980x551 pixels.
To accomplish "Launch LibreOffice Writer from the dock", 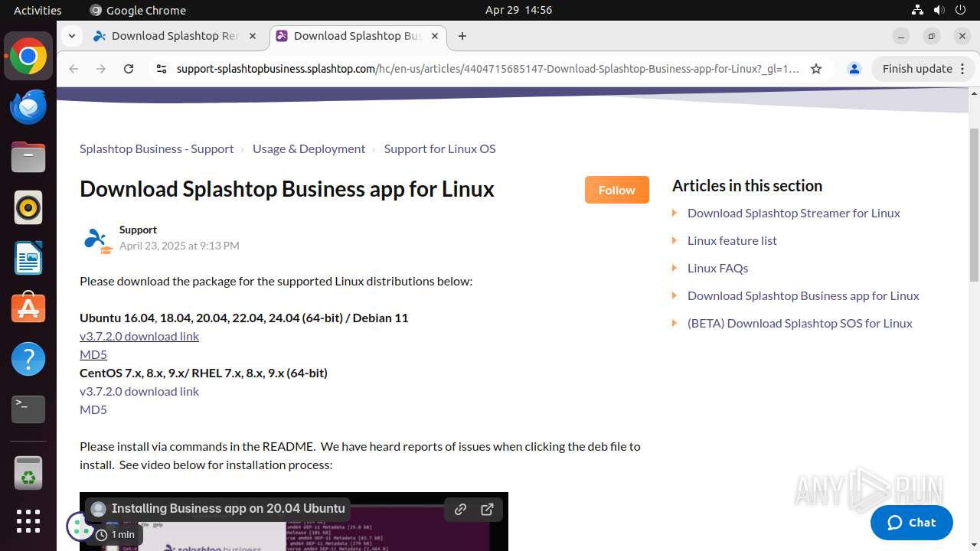I will (x=28, y=258).
